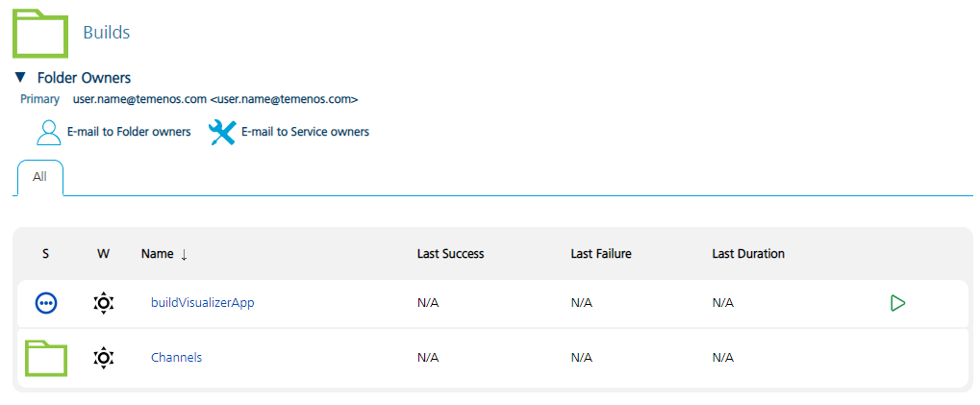Click the weather icon beside Channels

pos(104,358)
